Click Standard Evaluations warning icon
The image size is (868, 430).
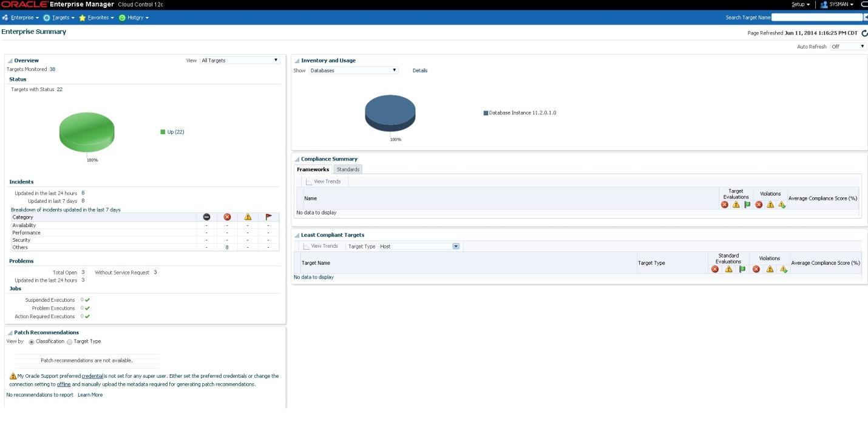729,269
